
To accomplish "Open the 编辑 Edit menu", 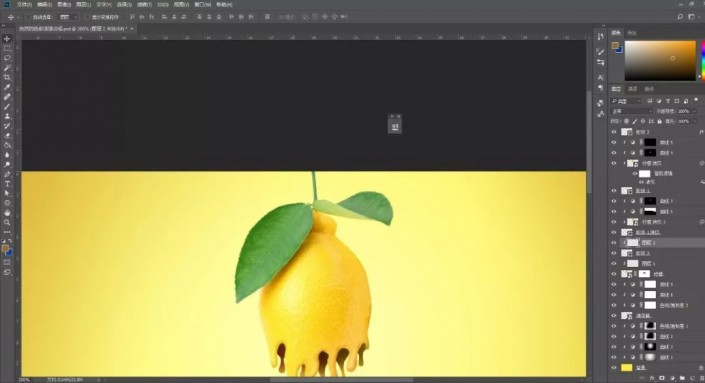I will tap(45, 4).
